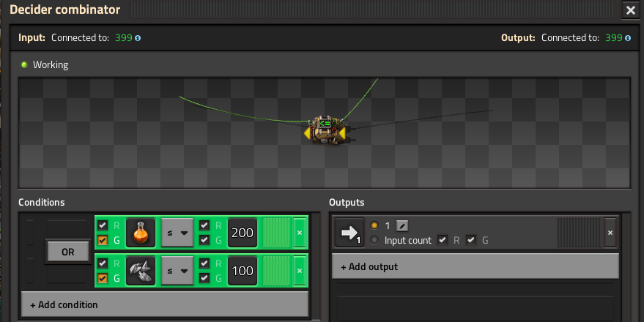The width and height of the screenshot is (644, 322).
Task: Click the pencil edit icon next to output 1
Action: tap(402, 225)
